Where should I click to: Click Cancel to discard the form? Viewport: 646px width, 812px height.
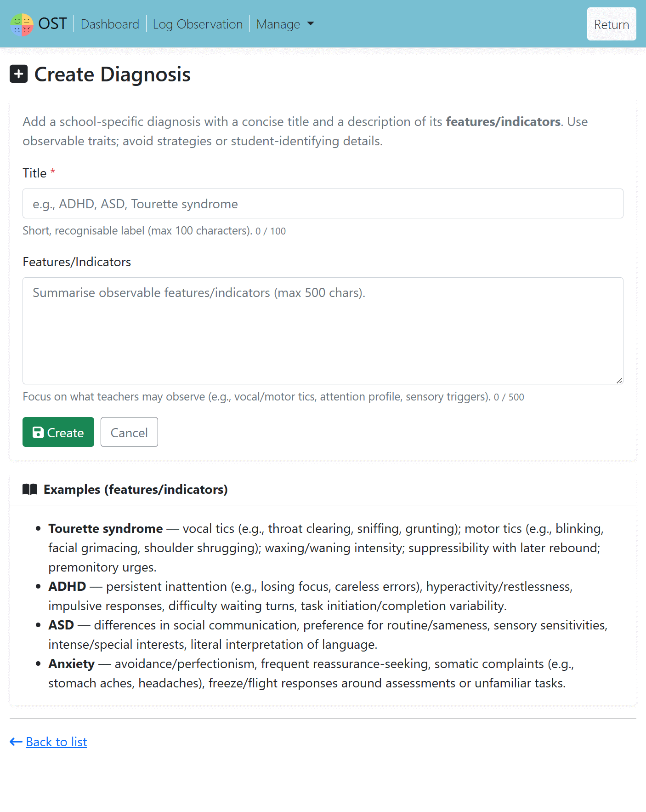coord(129,432)
